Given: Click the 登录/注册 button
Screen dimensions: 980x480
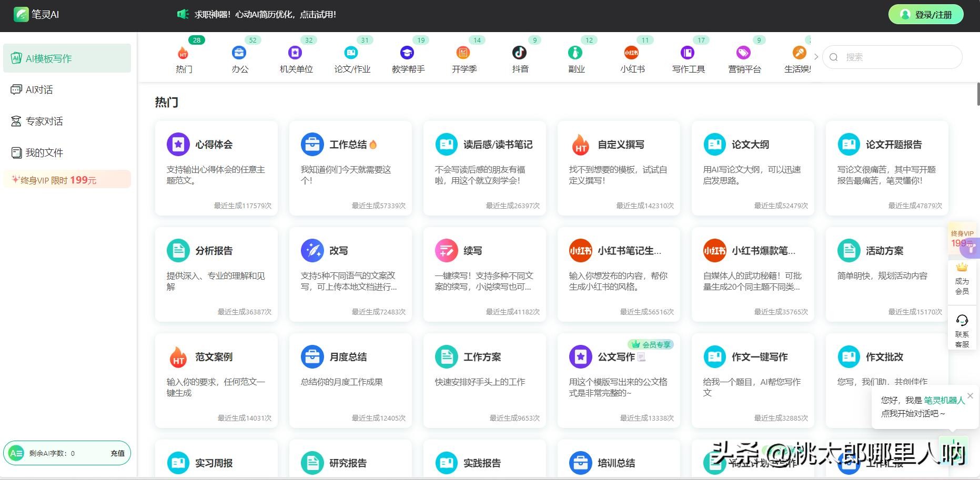Looking at the screenshot, I should point(926,15).
